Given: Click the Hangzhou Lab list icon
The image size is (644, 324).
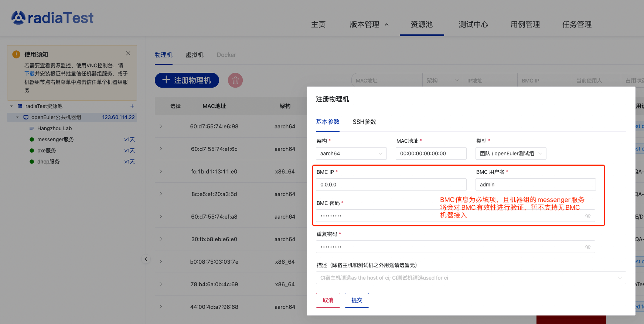Looking at the screenshot, I should pos(32,128).
